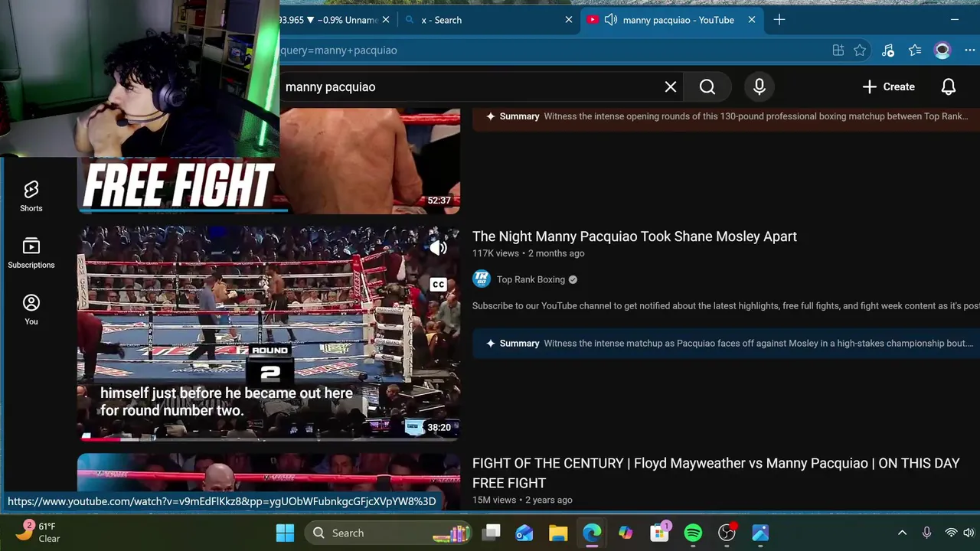Screen dimensions: 980x551
Task: Mute the Shane Mosley video preview
Action: click(x=438, y=246)
